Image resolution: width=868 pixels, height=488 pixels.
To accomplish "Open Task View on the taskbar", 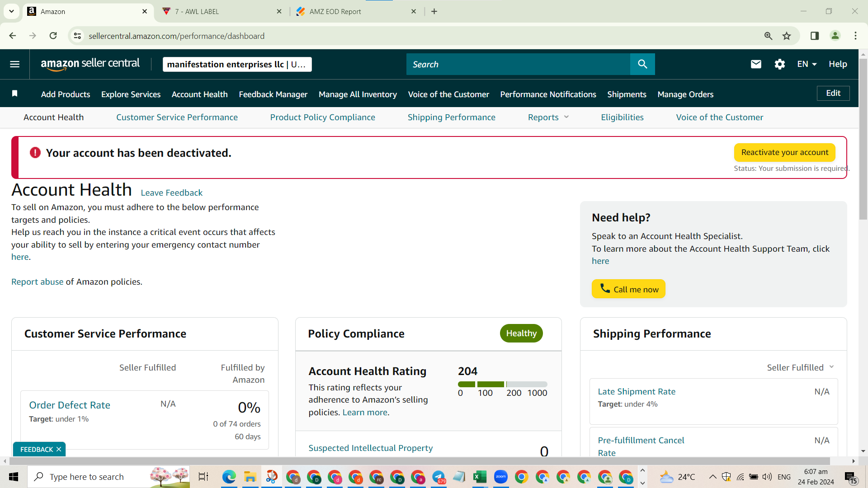I will tap(203, 477).
